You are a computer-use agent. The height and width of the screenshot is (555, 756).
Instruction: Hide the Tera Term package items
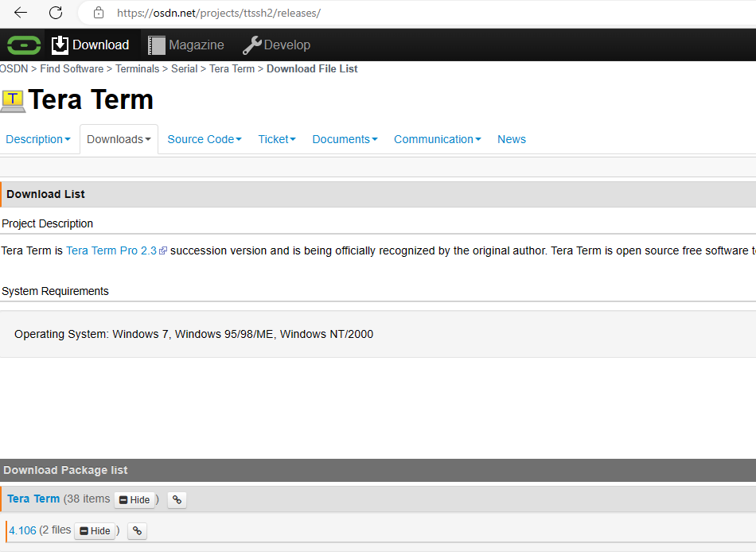pos(134,499)
